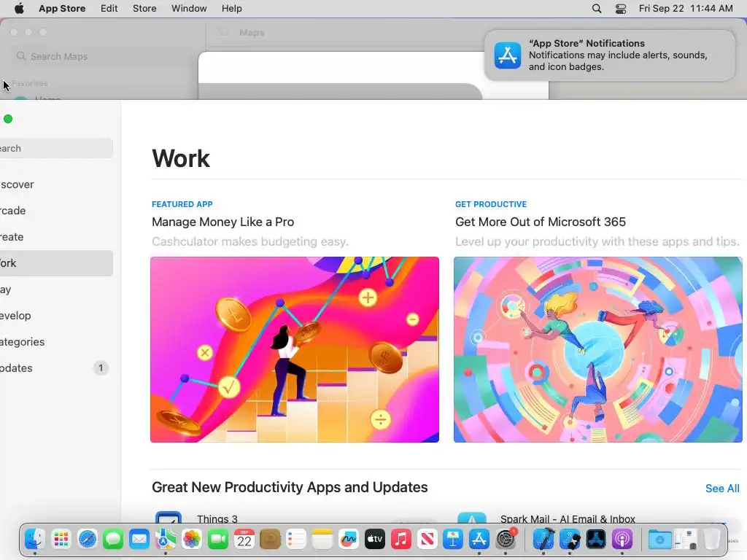Open the Edit menu

coord(109,9)
